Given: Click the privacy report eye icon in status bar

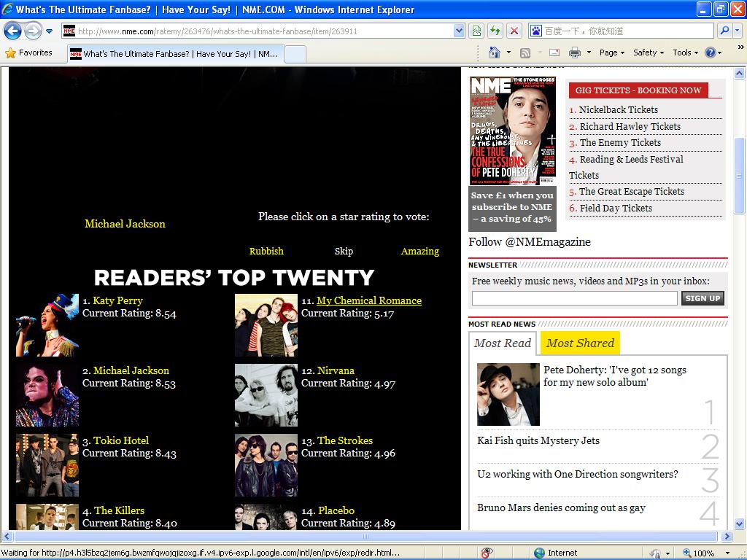Looking at the screenshot, I should pos(487,553).
